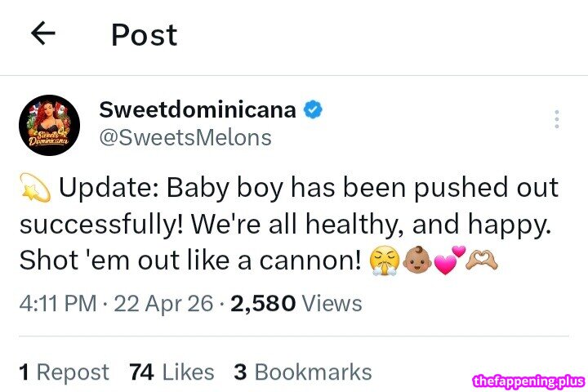View the 2,580 Views analytics

point(296,304)
